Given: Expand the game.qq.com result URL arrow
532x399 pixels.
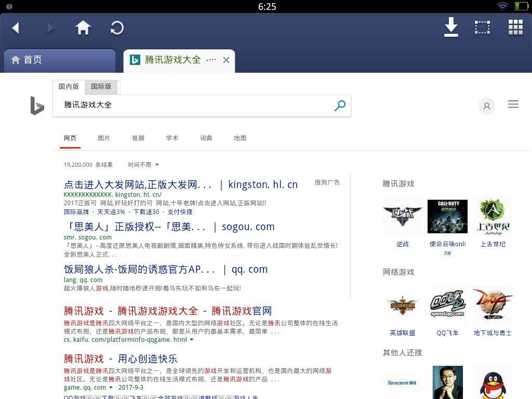Looking at the screenshot, I should click(111, 388).
